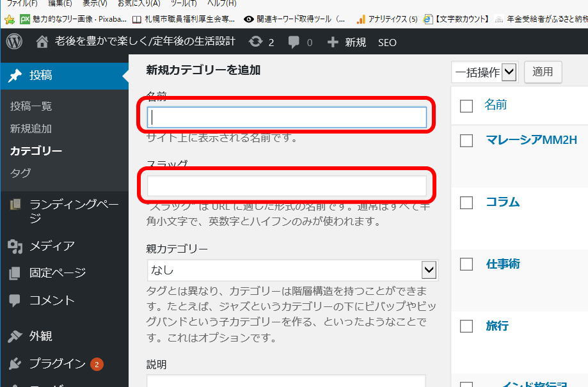Click the home icon beside site title
Viewport: 588px width, 387px height.
tap(42, 42)
